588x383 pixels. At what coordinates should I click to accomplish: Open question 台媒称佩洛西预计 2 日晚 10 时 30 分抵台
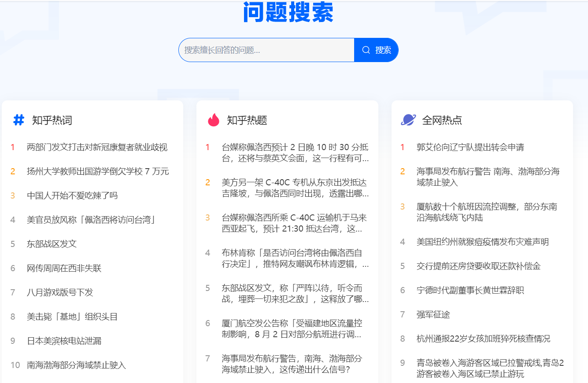pos(295,153)
